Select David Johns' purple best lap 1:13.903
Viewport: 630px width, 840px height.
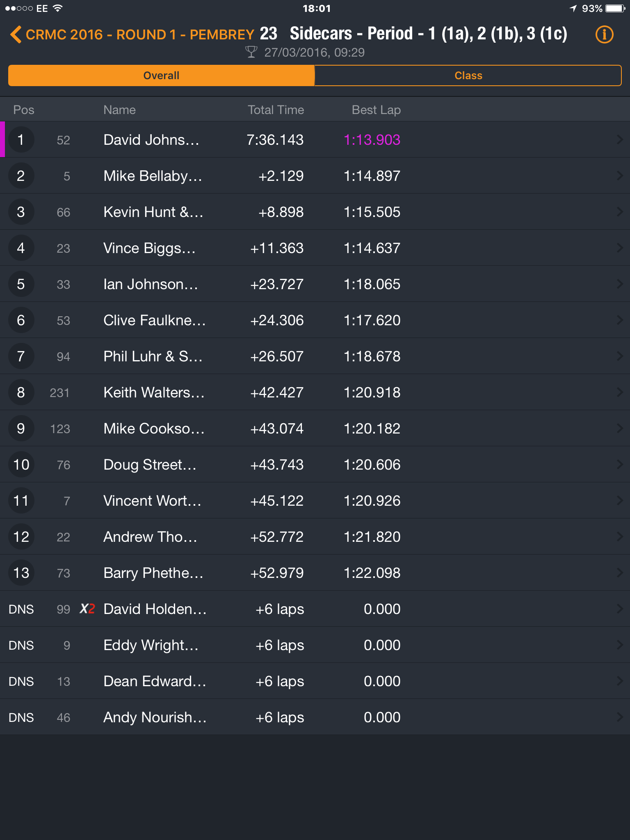(x=372, y=140)
